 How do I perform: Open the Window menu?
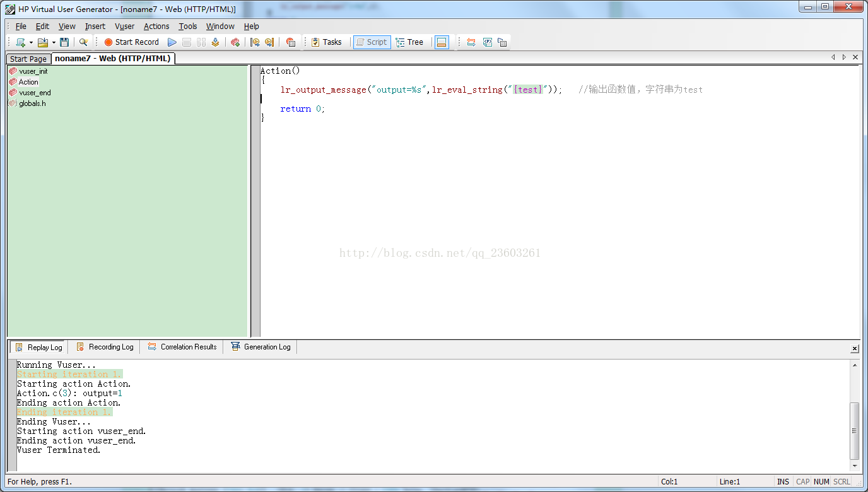(220, 26)
